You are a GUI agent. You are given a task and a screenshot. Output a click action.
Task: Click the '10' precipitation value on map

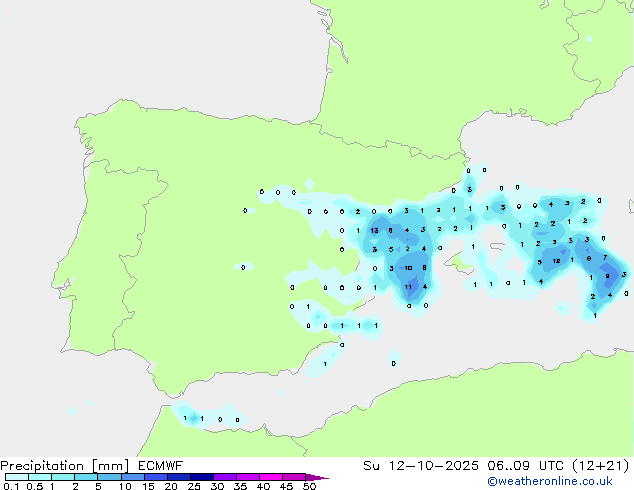(x=408, y=268)
